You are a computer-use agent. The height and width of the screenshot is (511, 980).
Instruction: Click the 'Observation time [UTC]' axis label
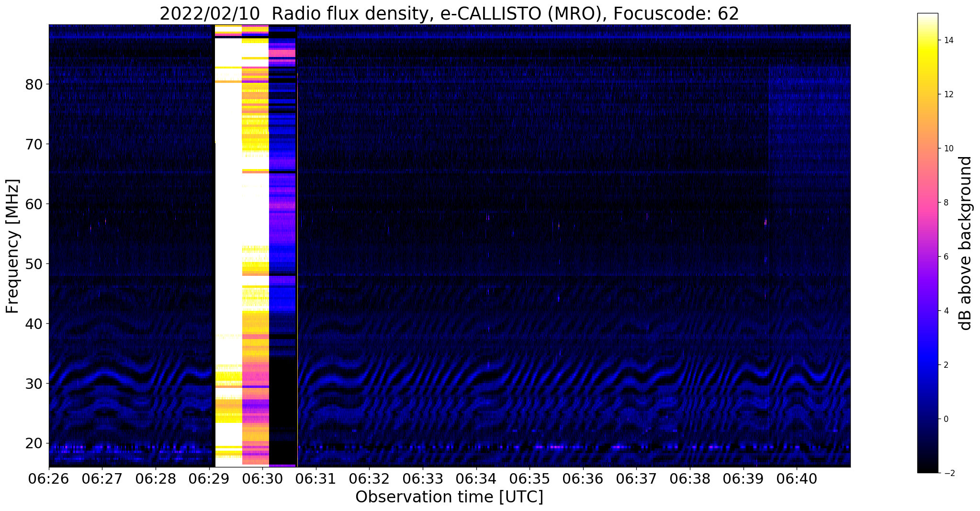pos(449,497)
